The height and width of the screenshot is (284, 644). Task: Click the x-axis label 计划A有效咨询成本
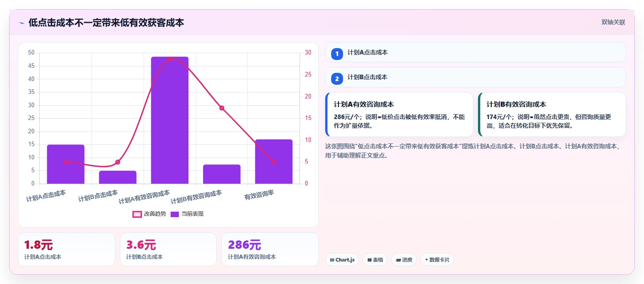(x=144, y=197)
